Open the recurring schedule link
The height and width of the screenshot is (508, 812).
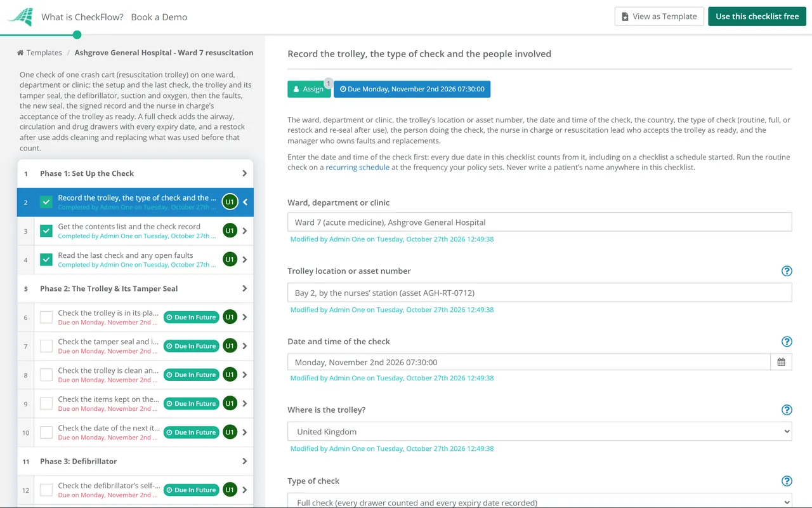[x=358, y=168]
